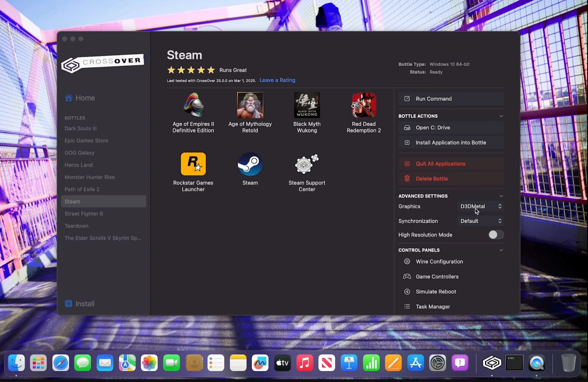
Task: Open Numbers from the Dock
Action: [x=371, y=363]
